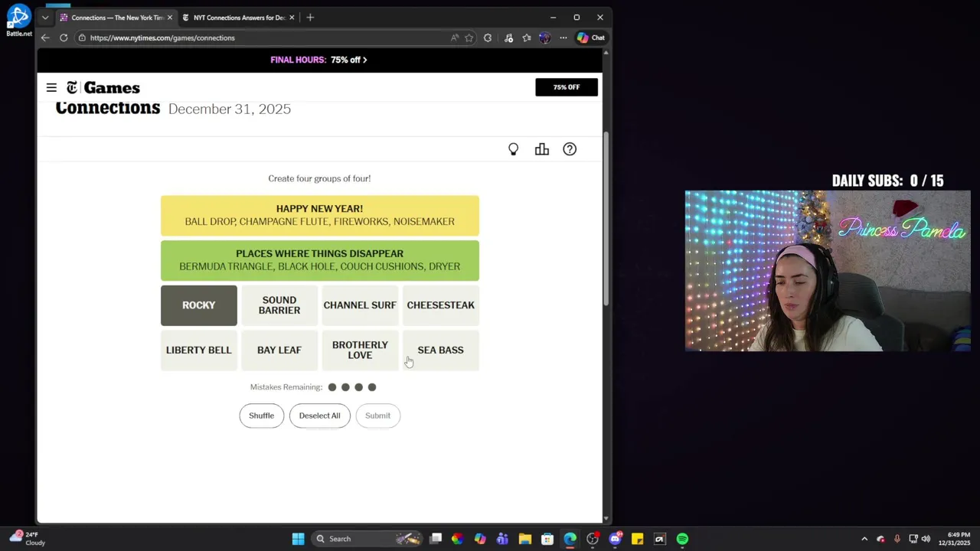Click the read aloud icon in address bar
The width and height of the screenshot is (980, 551).
[455, 37]
